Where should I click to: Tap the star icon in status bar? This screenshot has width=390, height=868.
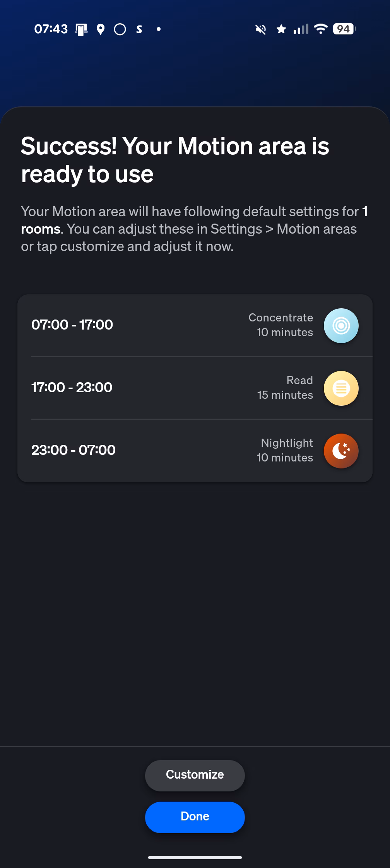pos(281,29)
